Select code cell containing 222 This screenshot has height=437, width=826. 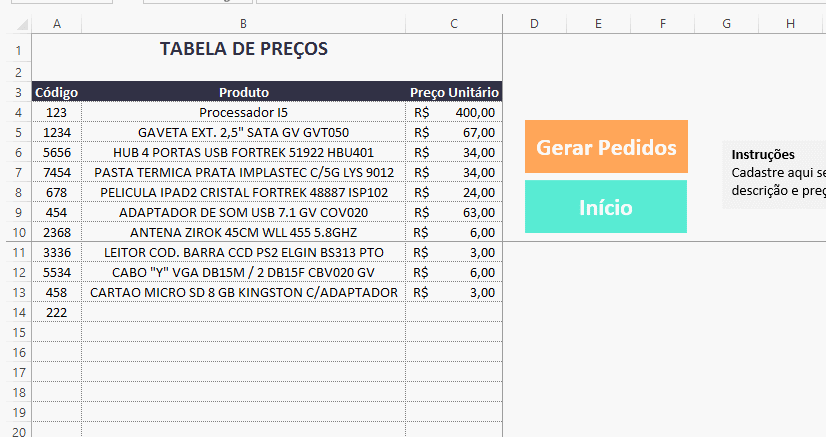click(56, 313)
